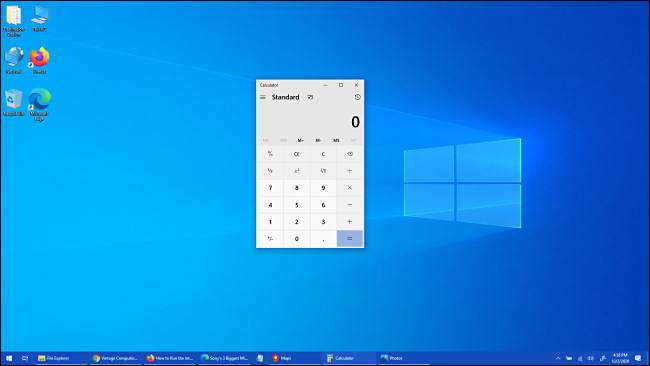The width and height of the screenshot is (650, 366).
Task: Open the Calculator history panel icon
Action: click(357, 97)
